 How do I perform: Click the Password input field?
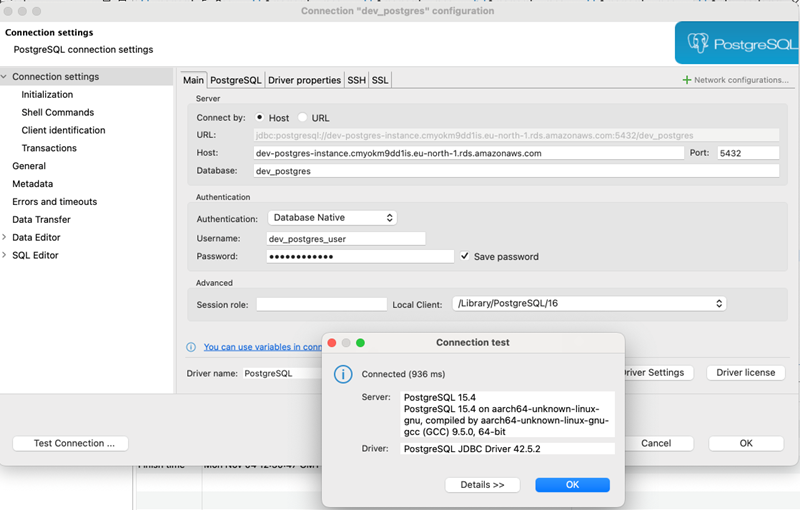point(360,257)
